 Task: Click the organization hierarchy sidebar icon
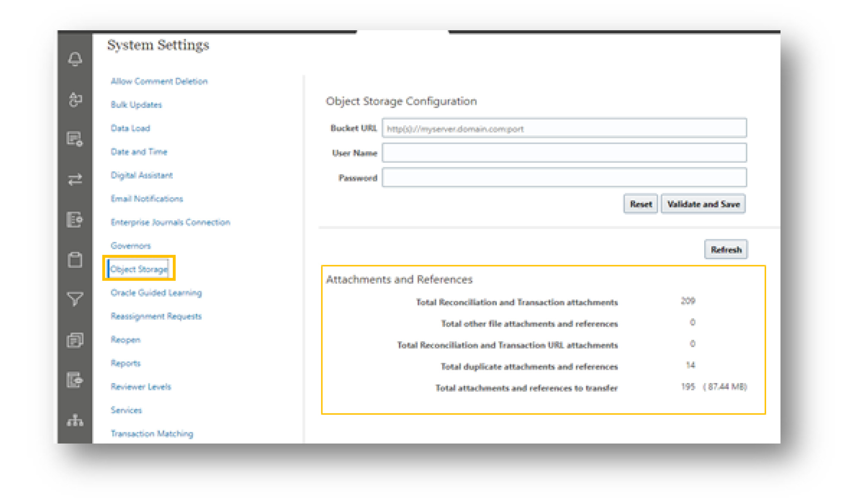coord(75,420)
